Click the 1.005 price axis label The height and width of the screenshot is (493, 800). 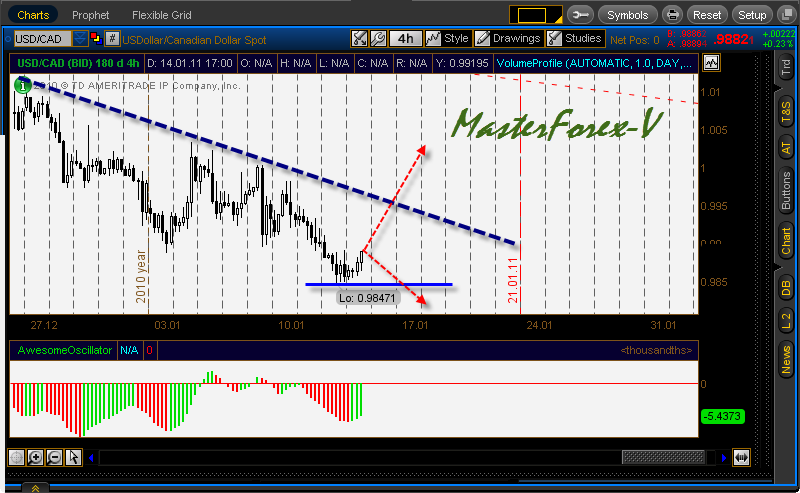click(714, 130)
